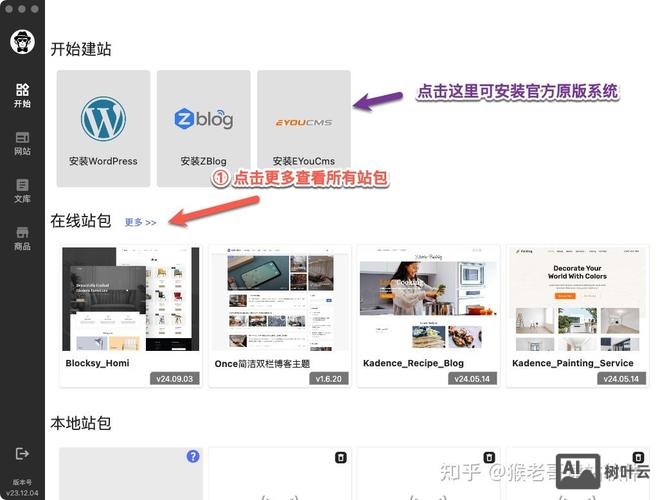The height and width of the screenshot is (500, 658).
Task: Open the 开始 sidebar section
Action: (22, 95)
